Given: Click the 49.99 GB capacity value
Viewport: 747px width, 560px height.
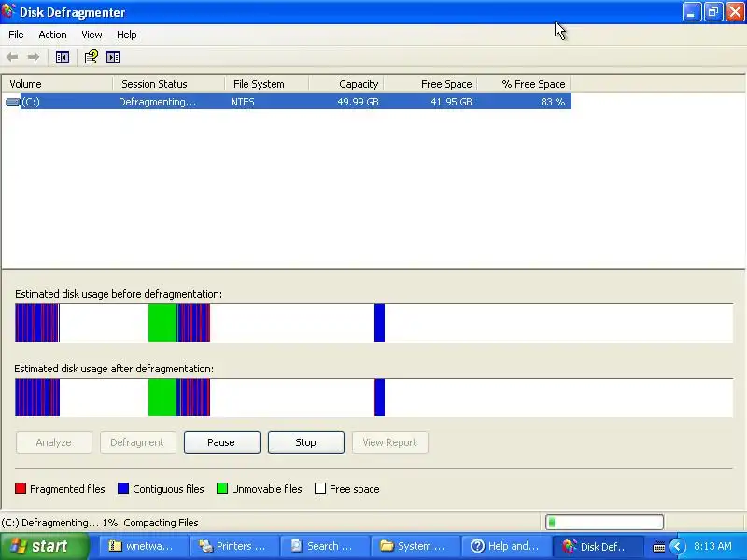Looking at the screenshot, I should tap(358, 102).
